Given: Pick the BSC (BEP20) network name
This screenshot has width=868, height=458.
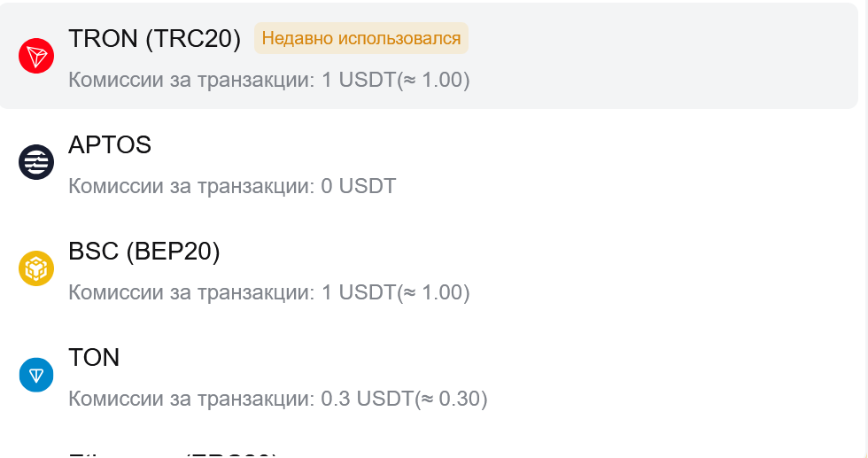Looking at the screenshot, I should click(144, 252).
